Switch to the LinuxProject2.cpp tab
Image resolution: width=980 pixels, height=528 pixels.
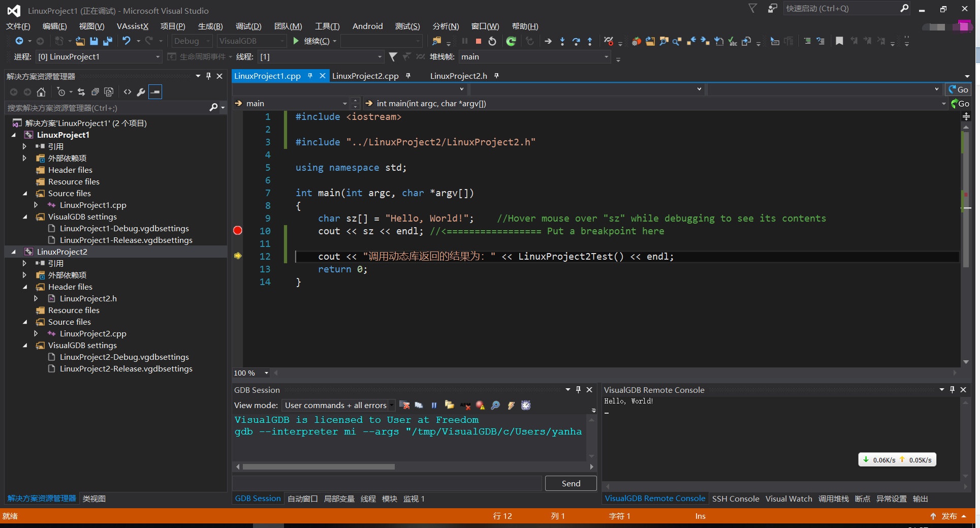[x=365, y=75]
